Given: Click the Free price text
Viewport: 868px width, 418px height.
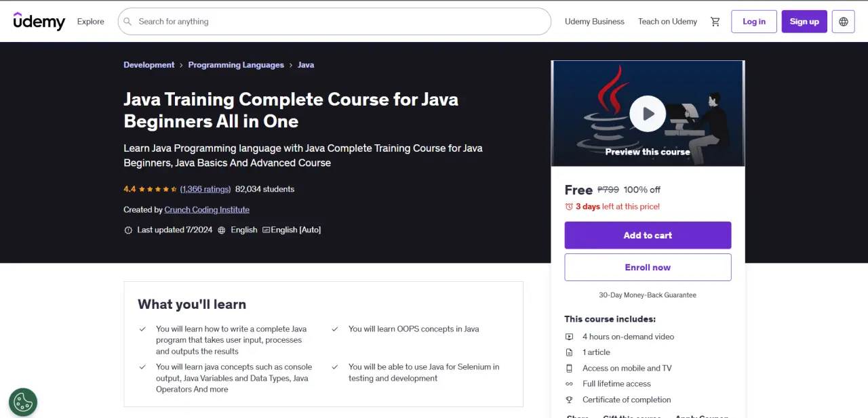Looking at the screenshot, I should pyautogui.click(x=578, y=190).
